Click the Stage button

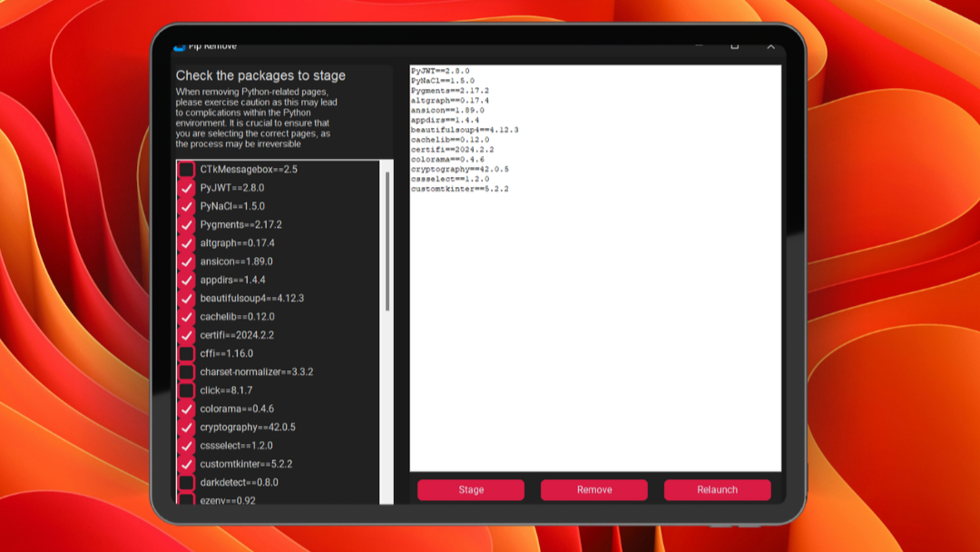[471, 490]
